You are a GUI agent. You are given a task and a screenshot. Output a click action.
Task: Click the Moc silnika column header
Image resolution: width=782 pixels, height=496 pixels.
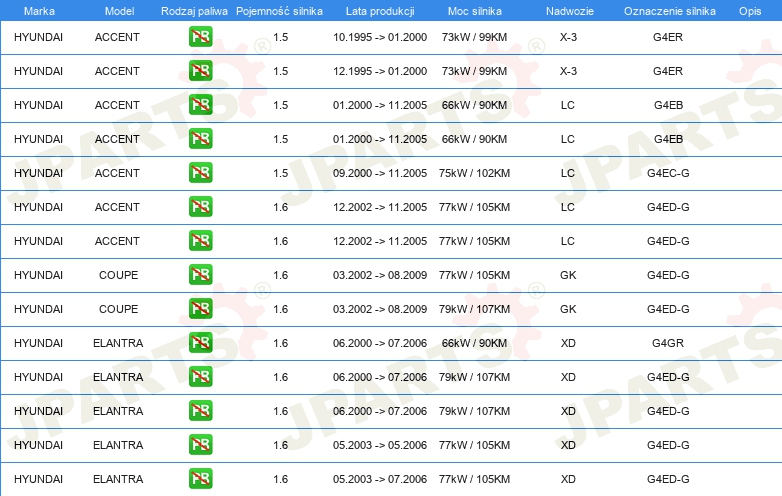click(475, 10)
